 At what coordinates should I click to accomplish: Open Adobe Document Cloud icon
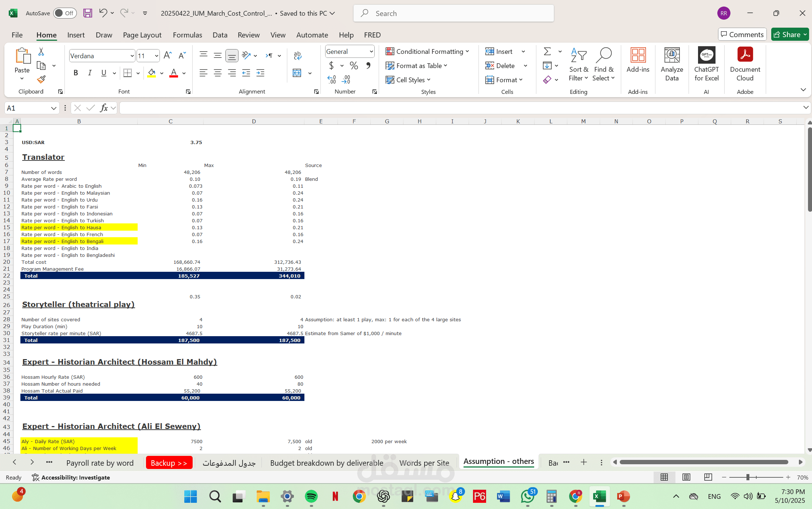click(x=745, y=64)
